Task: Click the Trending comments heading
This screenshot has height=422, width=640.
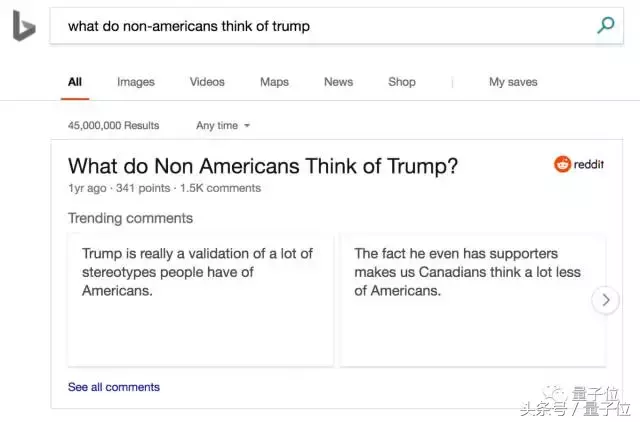Action: click(x=130, y=218)
